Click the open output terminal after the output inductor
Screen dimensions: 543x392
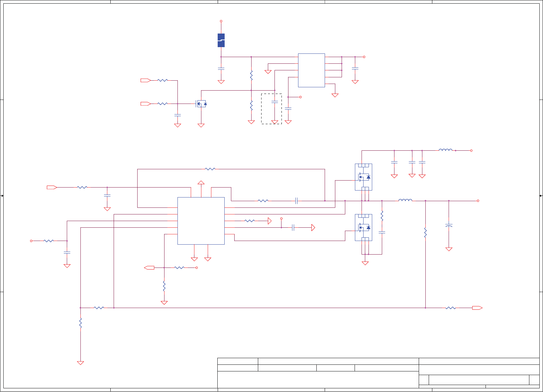478,201
